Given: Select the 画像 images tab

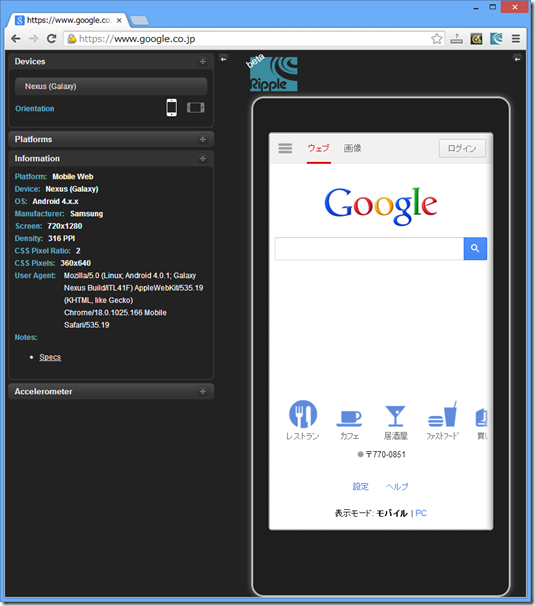Looking at the screenshot, I should 353,148.
